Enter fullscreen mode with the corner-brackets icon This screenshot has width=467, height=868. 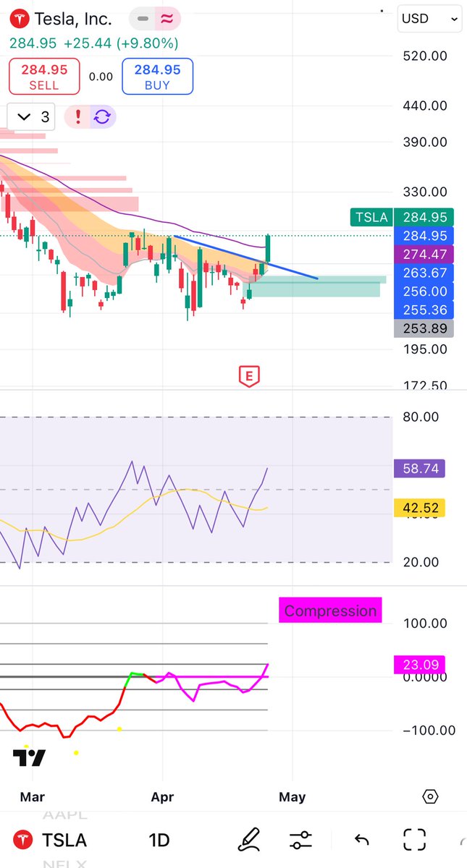414,840
